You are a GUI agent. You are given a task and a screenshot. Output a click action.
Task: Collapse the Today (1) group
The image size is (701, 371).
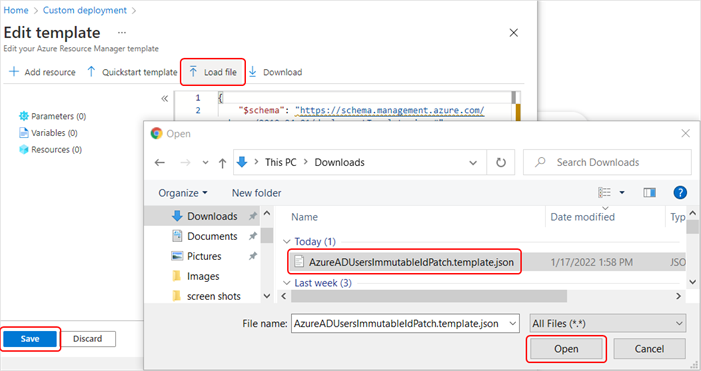point(287,242)
